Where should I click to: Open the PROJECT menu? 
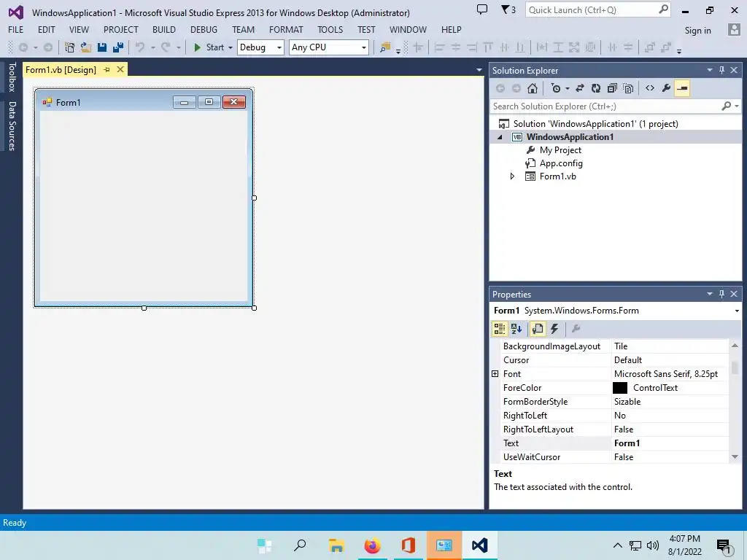click(x=120, y=29)
